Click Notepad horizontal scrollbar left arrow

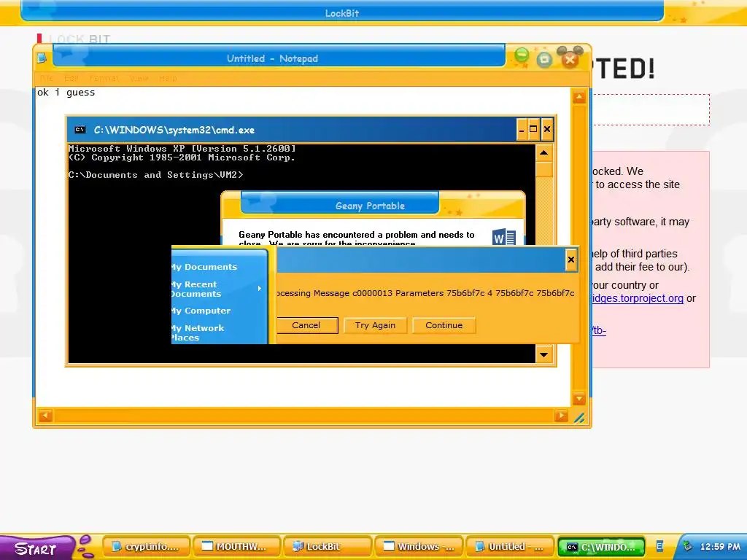[44, 416]
